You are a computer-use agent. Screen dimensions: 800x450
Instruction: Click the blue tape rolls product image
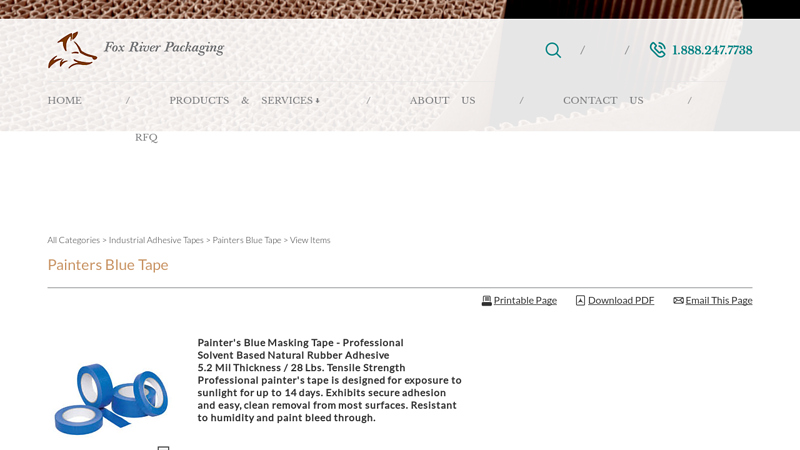pyautogui.click(x=111, y=398)
